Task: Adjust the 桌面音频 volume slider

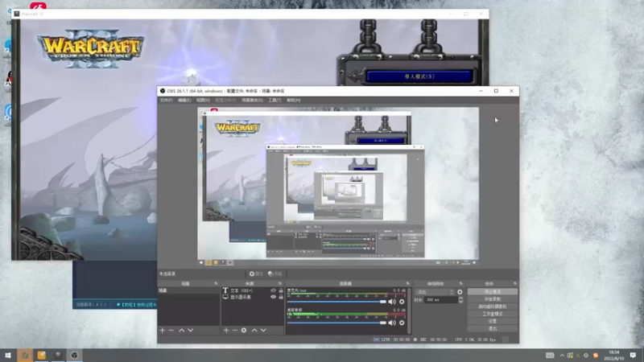Action: 336,323
